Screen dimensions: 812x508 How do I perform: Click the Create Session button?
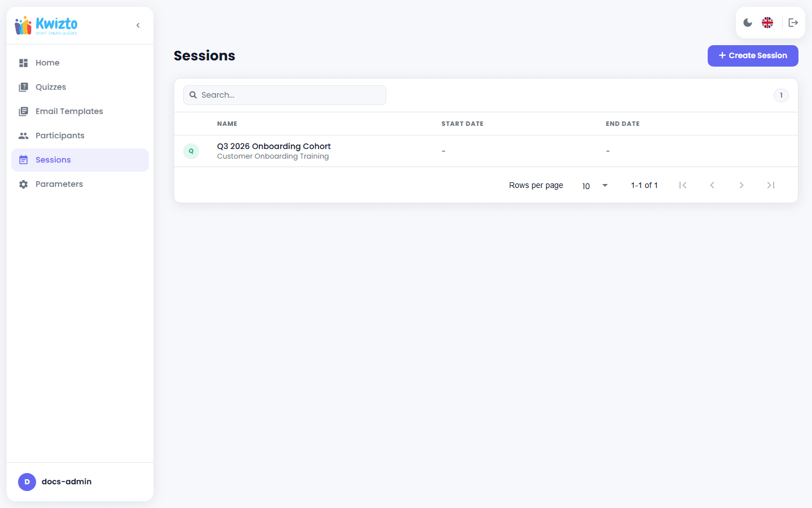(753, 56)
